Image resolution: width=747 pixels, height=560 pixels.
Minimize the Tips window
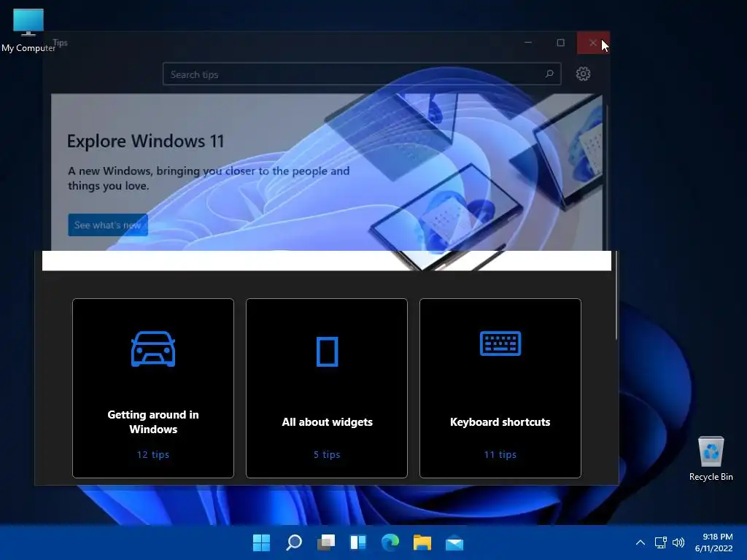coord(528,43)
